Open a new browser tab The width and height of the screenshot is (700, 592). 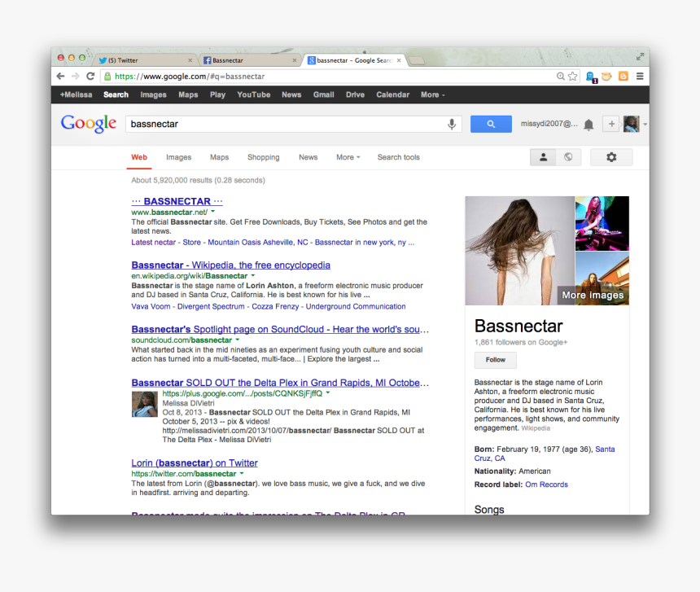[417, 61]
